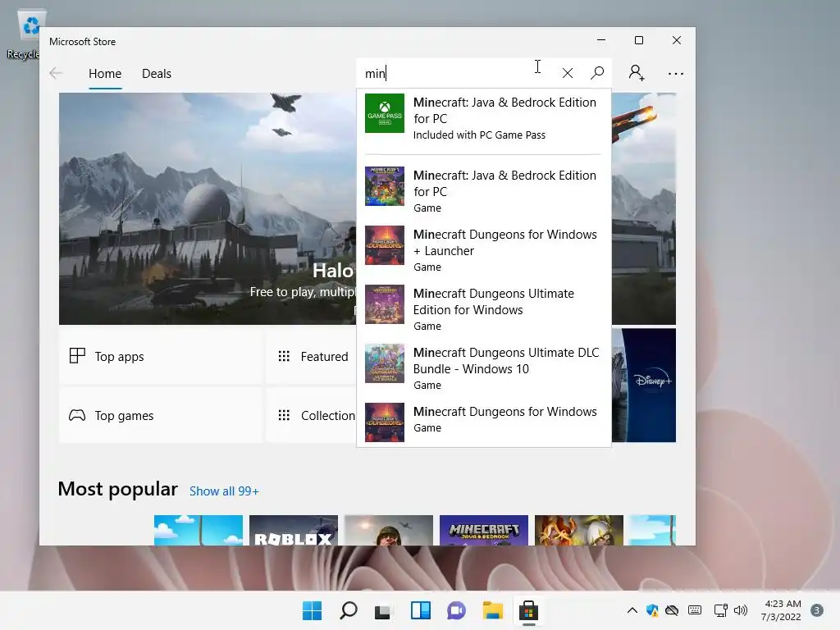Open the Windows Start menu
Image resolution: width=840 pixels, height=630 pixels.
click(x=312, y=610)
